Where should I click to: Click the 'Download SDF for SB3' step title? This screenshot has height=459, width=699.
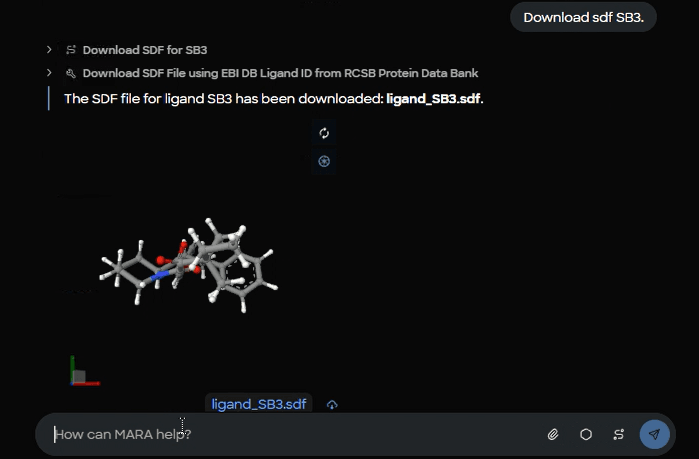click(145, 50)
